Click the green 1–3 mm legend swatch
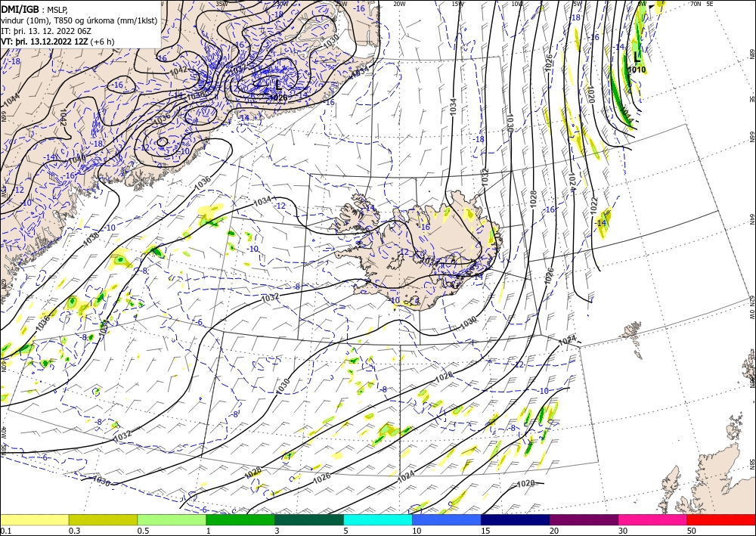This screenshot has height=536, width=756. pos(240,519)
